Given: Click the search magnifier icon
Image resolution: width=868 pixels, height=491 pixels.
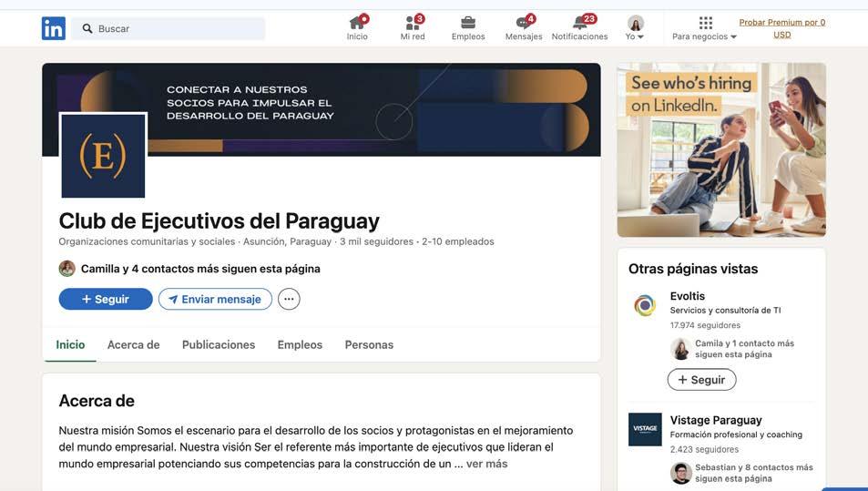Looking at the screenshot, I should pyautogui.click(x=87, y=28).
